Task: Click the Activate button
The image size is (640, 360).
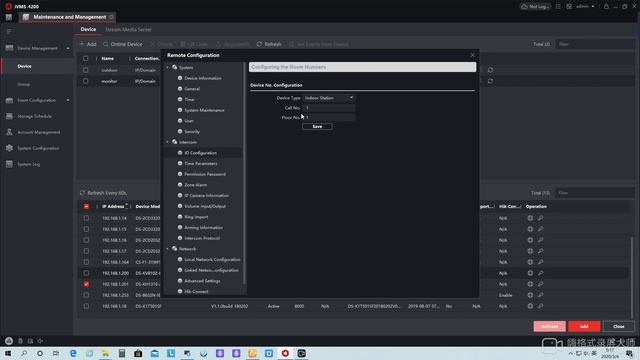Action: click(x=549, y=327)
